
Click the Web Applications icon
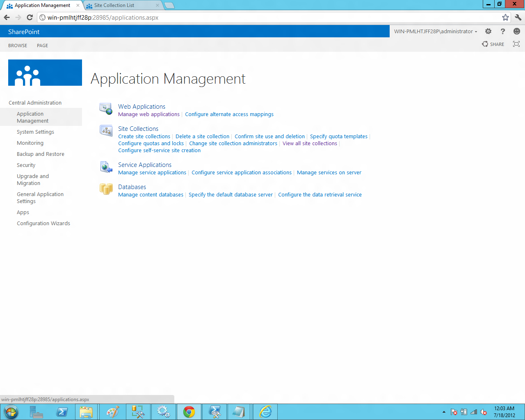106,109
